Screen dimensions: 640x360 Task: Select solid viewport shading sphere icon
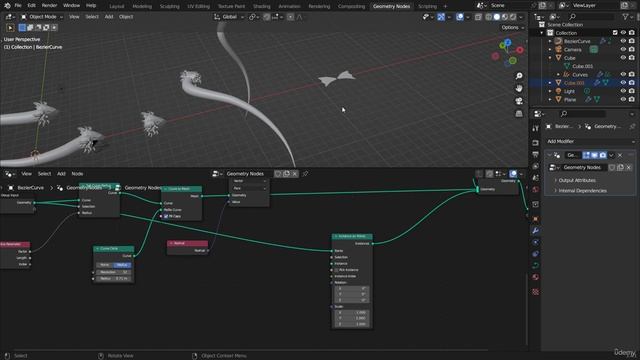click(497, 17)
